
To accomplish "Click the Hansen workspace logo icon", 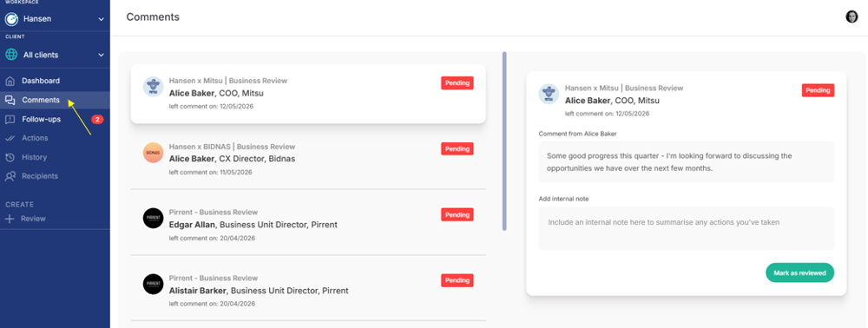I will point(11,19).
